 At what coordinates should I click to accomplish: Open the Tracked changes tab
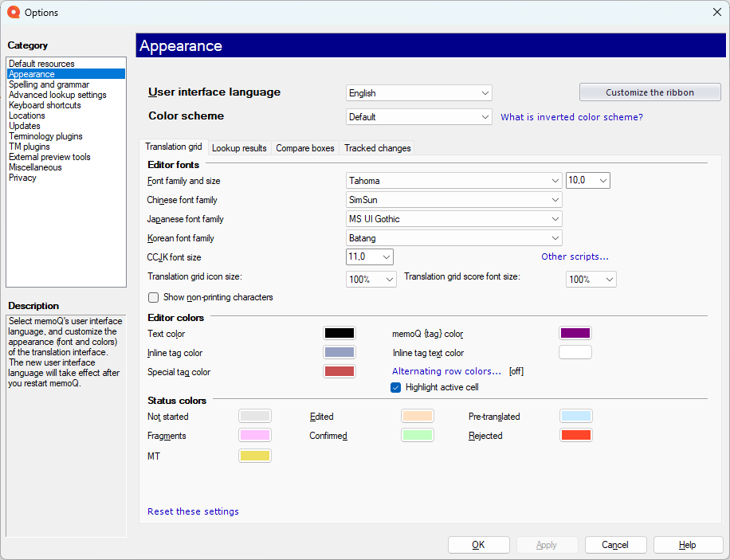(x=377, y=147)
